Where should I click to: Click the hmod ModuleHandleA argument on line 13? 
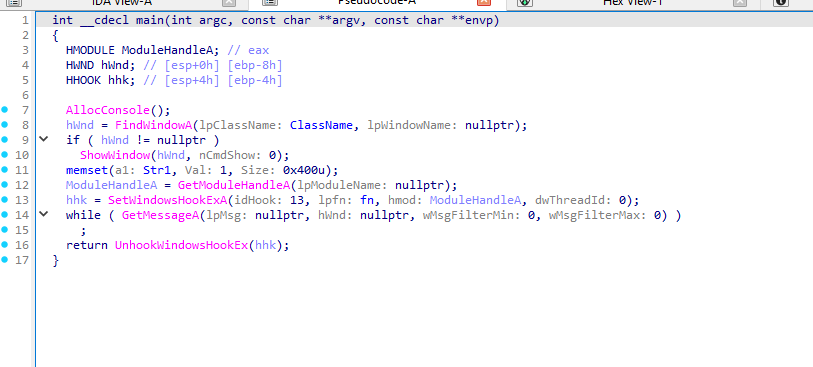click(474, 201)
